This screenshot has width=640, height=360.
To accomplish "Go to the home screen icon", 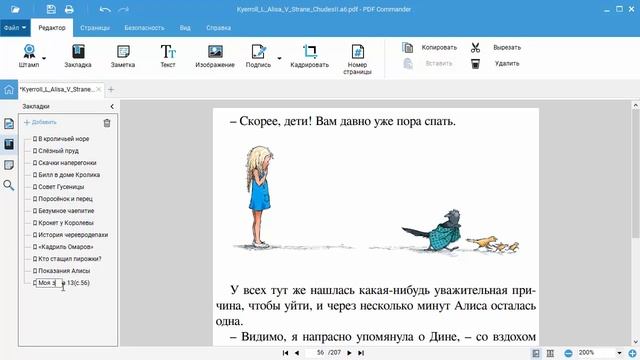I will coord(9,90).
